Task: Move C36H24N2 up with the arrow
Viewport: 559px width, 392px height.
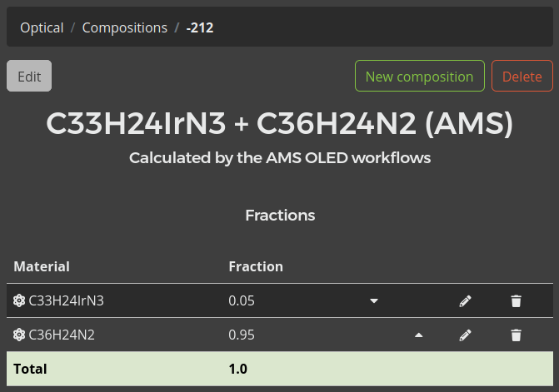Action: click(x=419, y=335)
